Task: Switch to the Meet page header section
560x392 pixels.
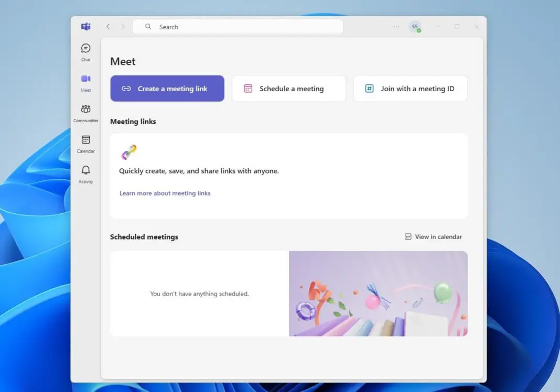Action: 122,61
